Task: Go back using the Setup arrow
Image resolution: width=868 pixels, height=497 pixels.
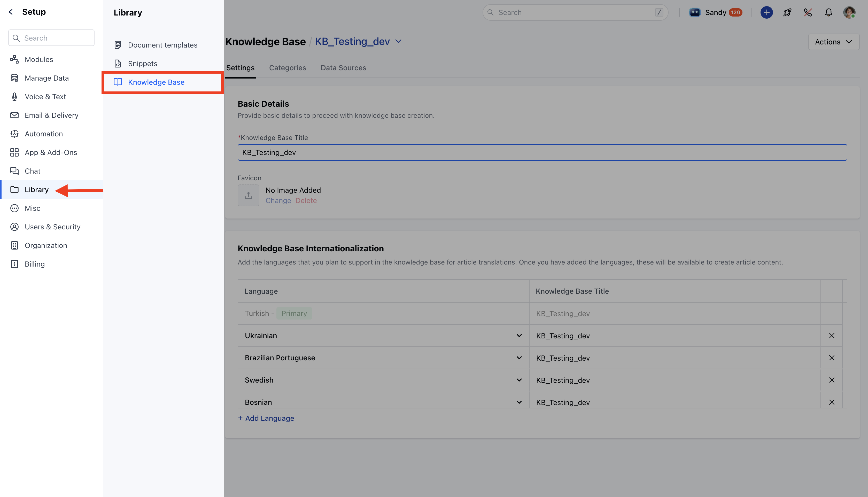Action: 11,12
